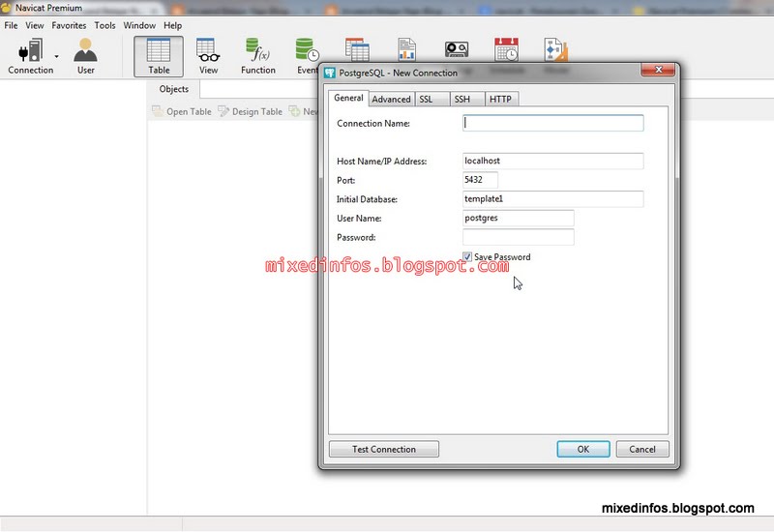Viewport: 774px width, 532px height.
Task: Click the Report chart toolbar icon
Action: (x=406, y=49)
